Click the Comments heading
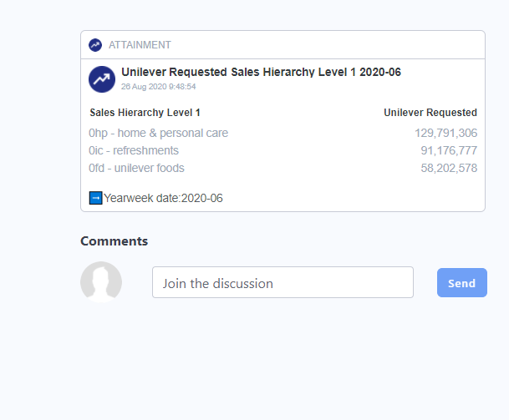Screen dimensions: 509x420 114,241
